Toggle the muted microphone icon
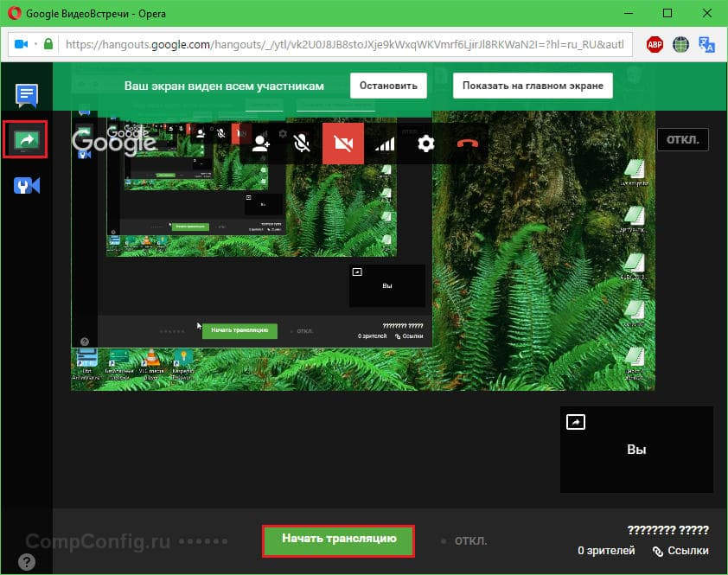Image resolution: width=728 pixels, height=575 pixels. click(x=302, y=144)
